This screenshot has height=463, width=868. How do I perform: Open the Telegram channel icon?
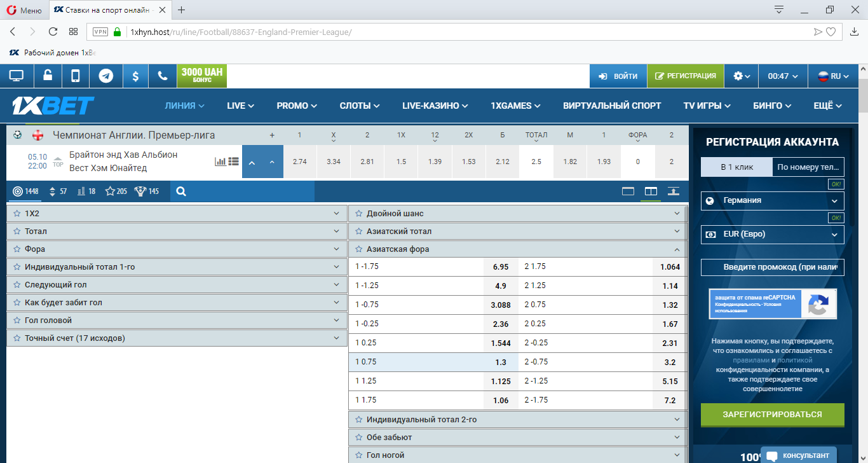[x=105, y=76]
